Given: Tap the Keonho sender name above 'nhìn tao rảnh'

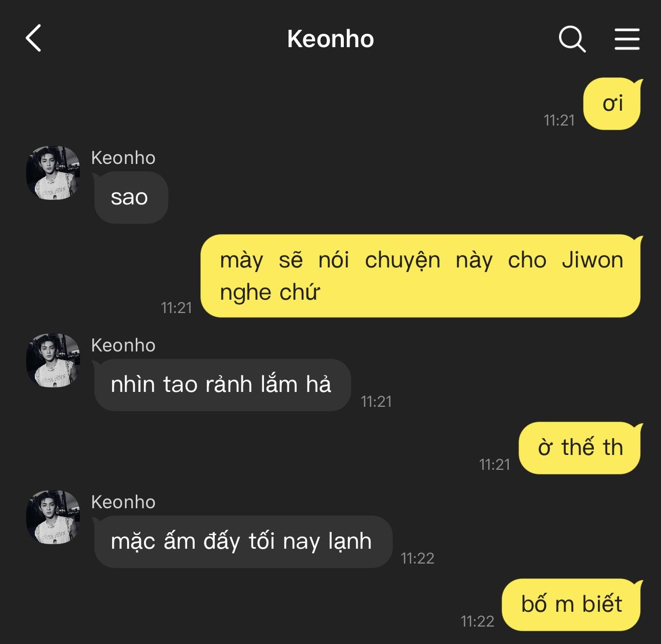Looking at the screenshot, I should coord(123,345).
